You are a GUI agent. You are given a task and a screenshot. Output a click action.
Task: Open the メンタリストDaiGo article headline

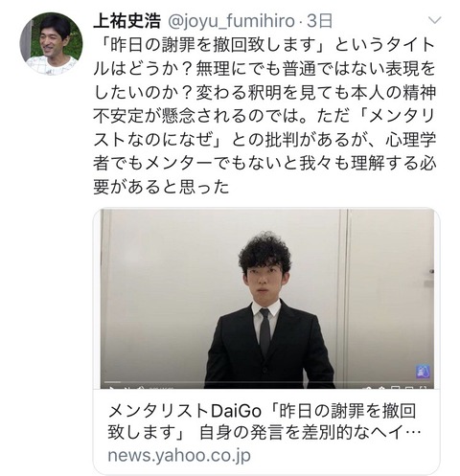[264, 421]
